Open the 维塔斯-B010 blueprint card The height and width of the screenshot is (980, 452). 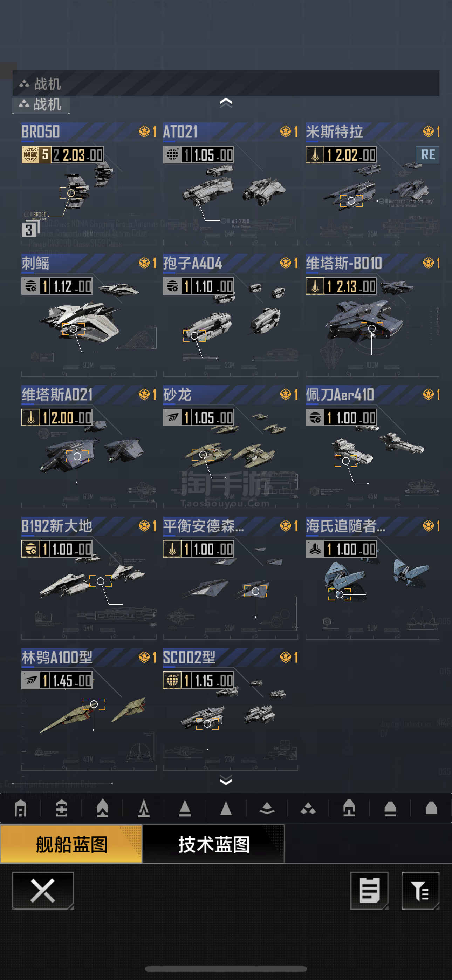pos(372,315)
